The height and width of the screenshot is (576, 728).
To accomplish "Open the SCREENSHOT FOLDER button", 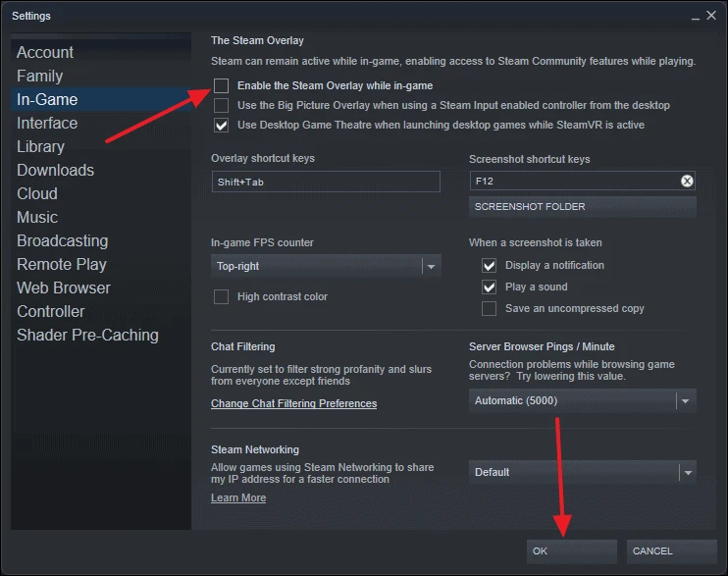I will 582,207.
